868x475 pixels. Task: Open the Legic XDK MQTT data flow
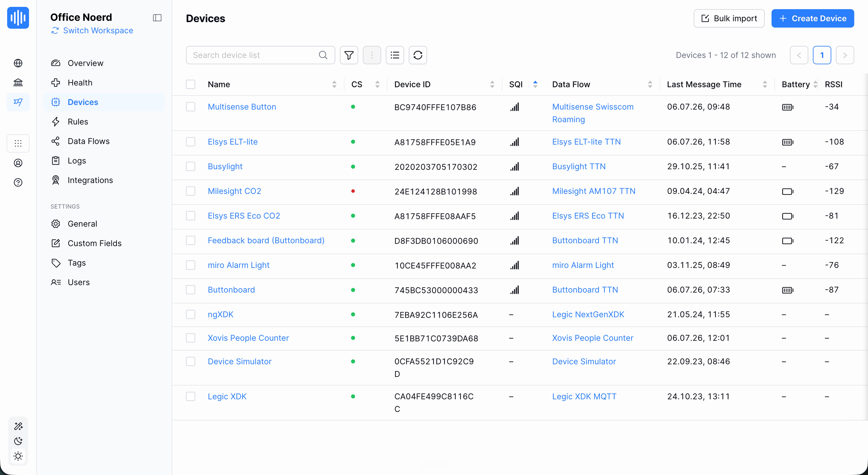[584, 396]
